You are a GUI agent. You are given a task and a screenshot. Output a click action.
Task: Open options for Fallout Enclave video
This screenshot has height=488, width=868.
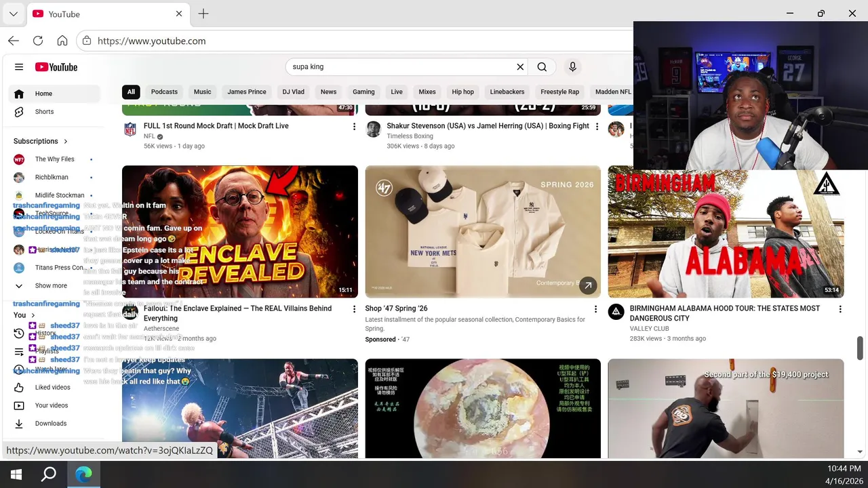pos(353,309)
